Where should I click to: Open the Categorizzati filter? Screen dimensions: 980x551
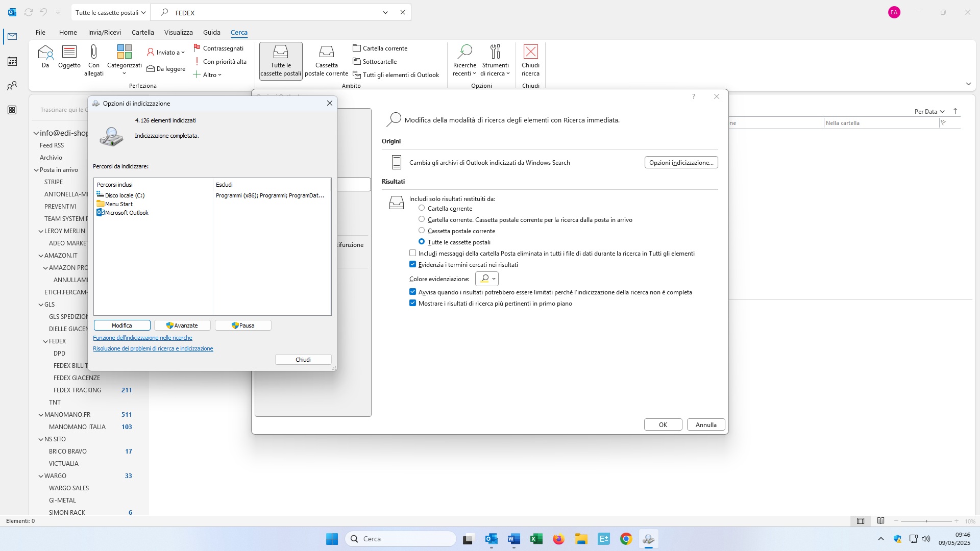click(125, 60)
